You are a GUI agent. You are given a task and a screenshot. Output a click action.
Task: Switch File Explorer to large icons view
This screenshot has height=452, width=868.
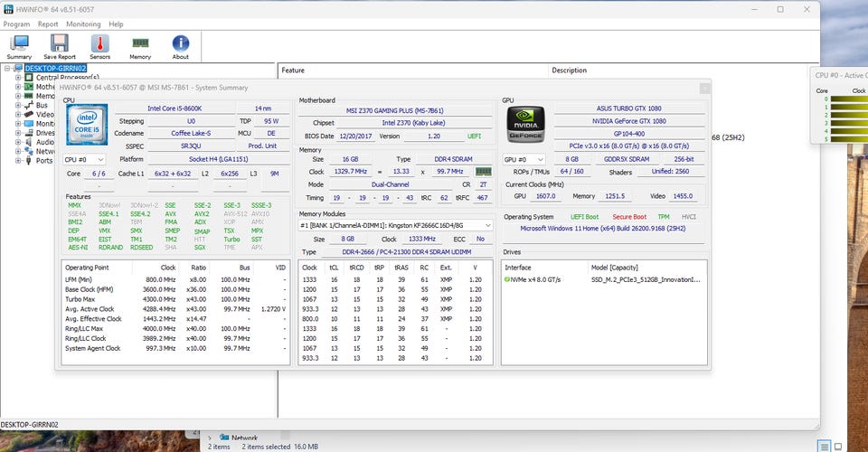[838, 447]
